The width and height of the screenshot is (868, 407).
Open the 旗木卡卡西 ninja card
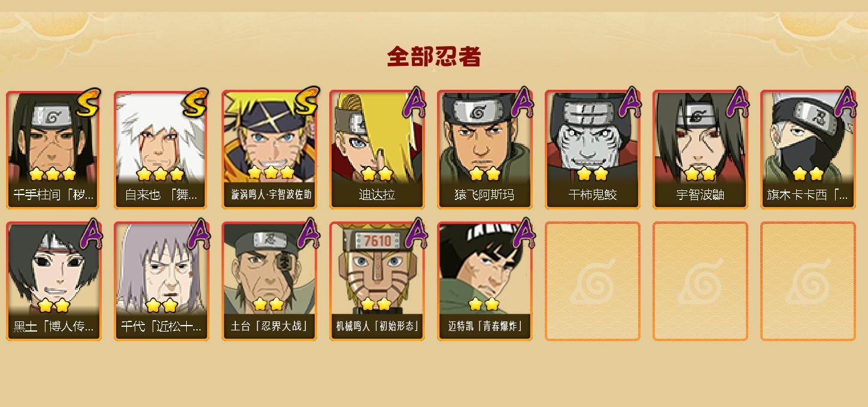point(808,150)
